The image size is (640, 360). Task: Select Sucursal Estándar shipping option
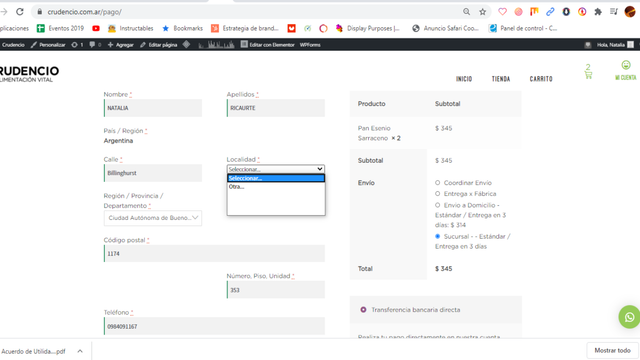438,236
